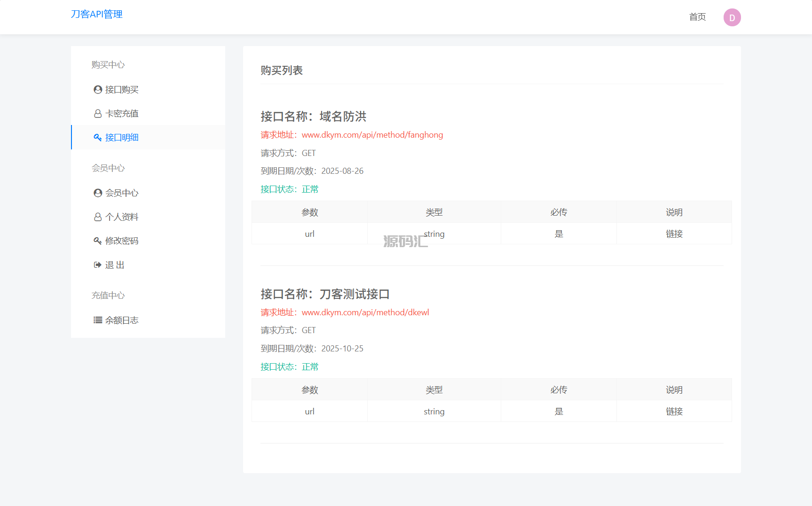Click 接口状态：正常 under 域名防洪
This screenshot has width=812, height=506.
290,189
